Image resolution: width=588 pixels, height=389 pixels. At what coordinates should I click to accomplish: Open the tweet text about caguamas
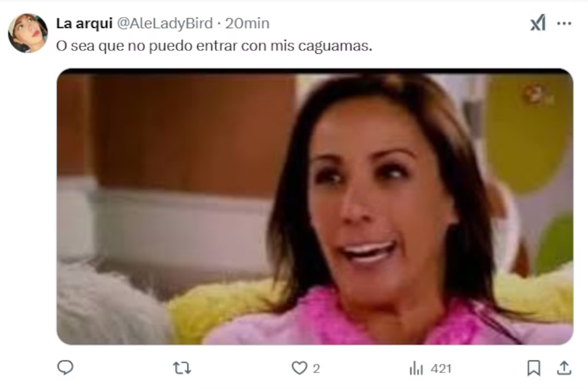[x=214, y=46]
